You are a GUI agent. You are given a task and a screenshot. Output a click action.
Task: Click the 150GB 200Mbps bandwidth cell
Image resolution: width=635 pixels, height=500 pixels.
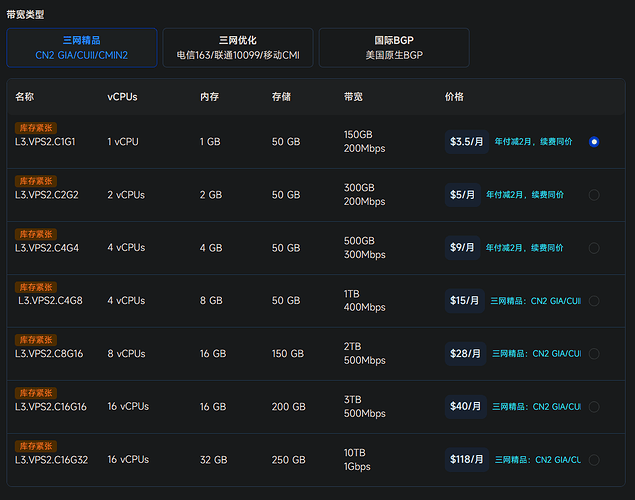coord(364,141)
